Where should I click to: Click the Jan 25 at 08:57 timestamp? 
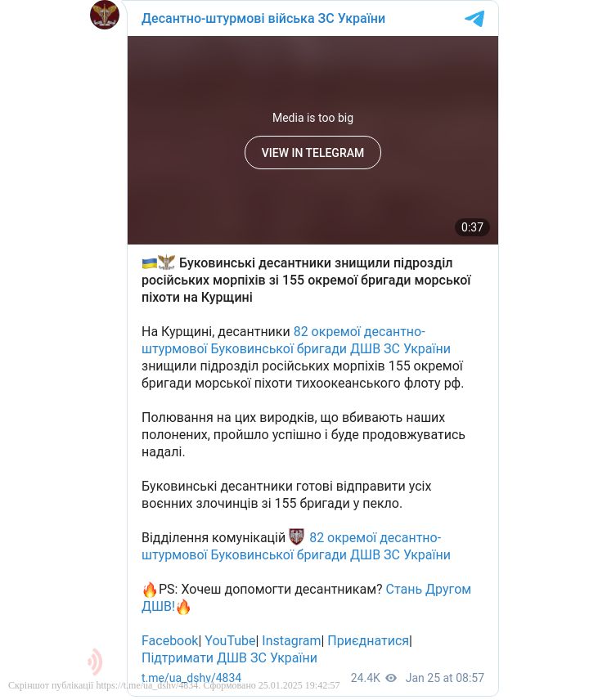pyautogui.click(x=445, y=678)
